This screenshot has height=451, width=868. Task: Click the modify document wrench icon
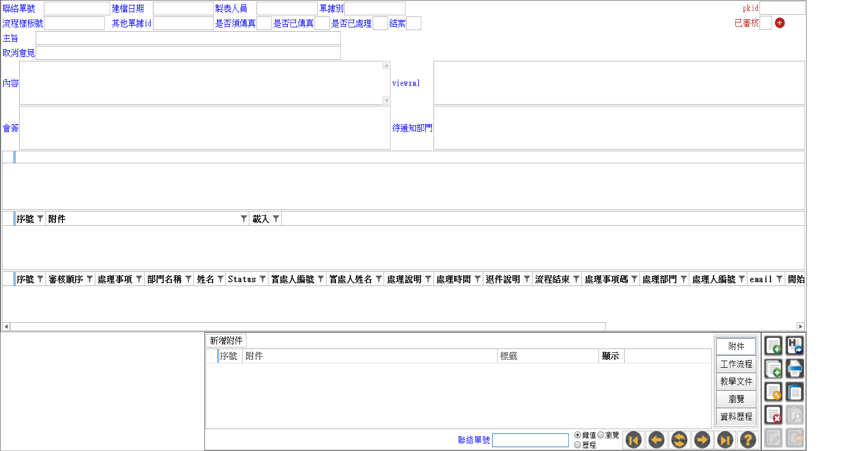(x=773, y=392)
